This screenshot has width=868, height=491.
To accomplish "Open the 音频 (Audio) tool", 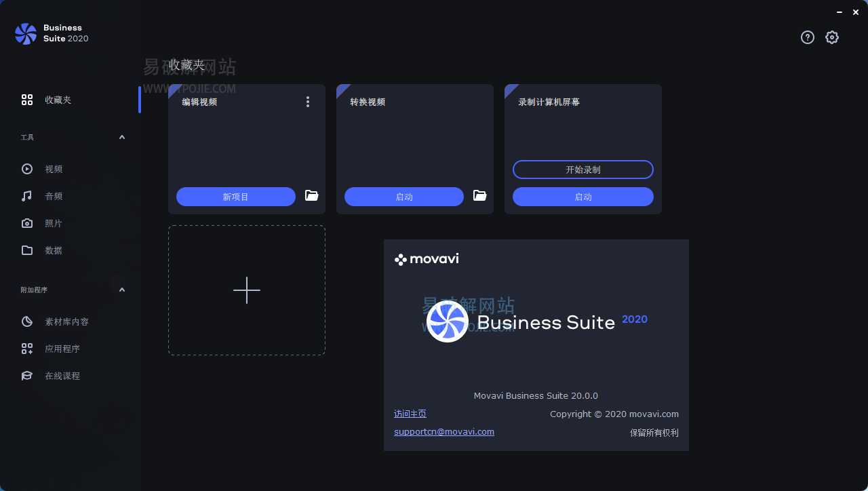I will coord(52,196).
